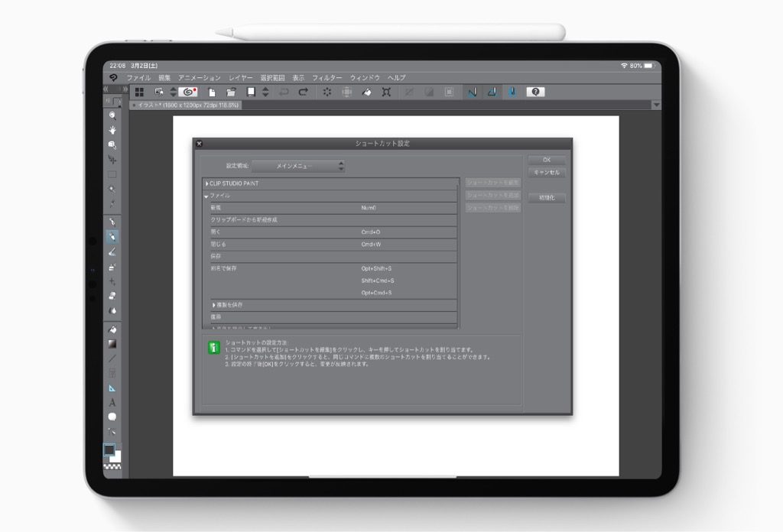Toggle Snap to Special Ruler
This screenshot has height=532, width=783.
pyautogui.click(x=492, y=92)
